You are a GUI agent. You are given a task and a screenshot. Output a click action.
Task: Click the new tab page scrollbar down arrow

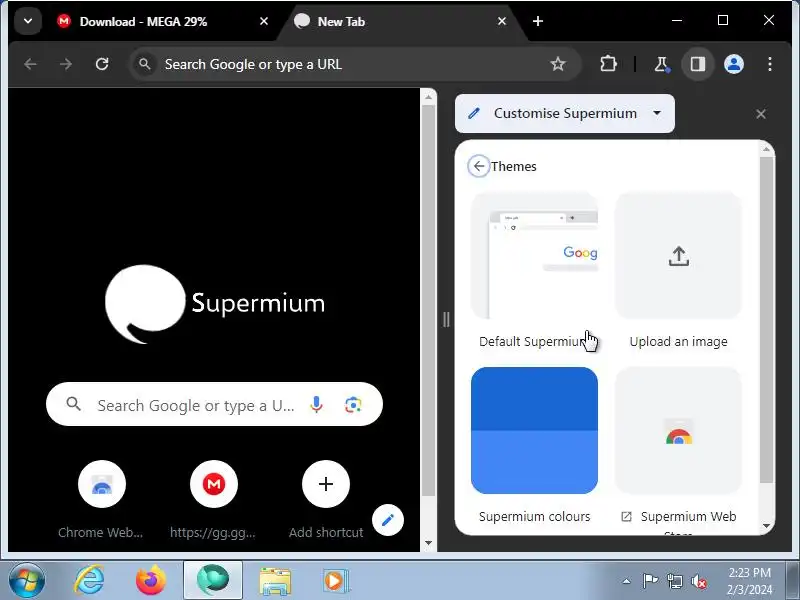[x=429, y=543]
